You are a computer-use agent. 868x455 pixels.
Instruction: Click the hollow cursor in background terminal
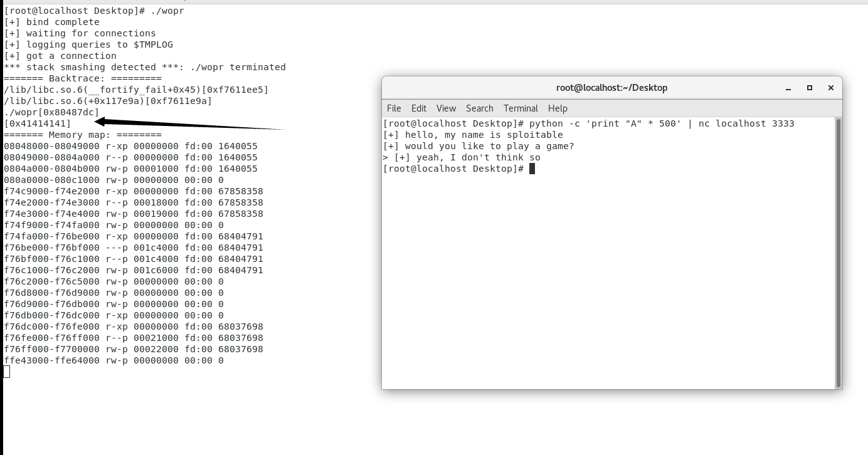(x=7, y=372)
